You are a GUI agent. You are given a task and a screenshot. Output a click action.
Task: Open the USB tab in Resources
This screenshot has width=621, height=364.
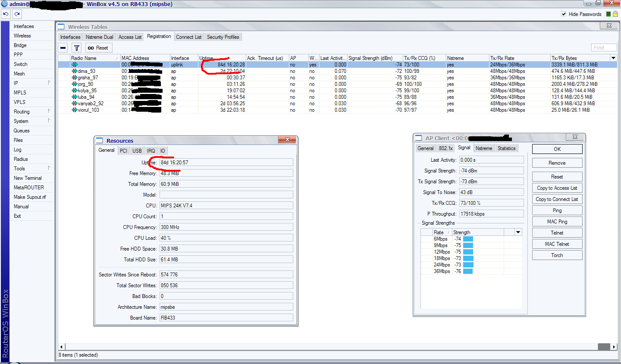click(x=137, y=151)
